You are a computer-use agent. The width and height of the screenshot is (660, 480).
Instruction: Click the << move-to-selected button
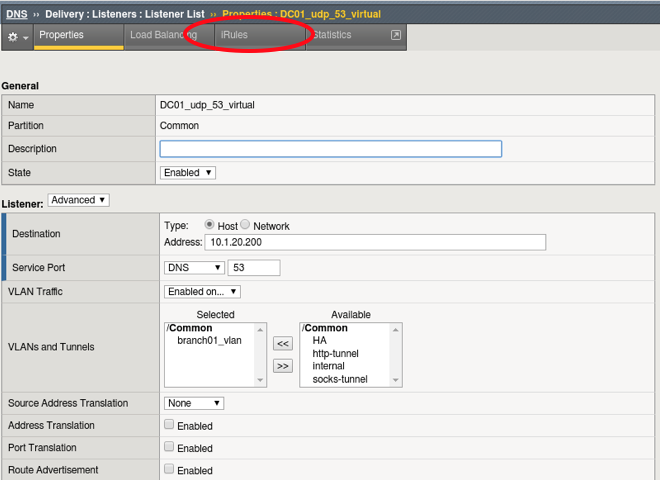282,344
